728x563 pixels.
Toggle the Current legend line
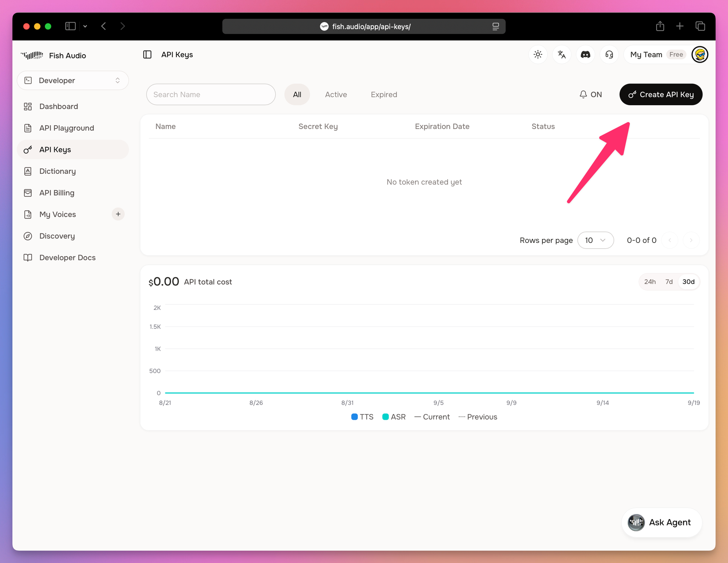[x=432, y=417]
